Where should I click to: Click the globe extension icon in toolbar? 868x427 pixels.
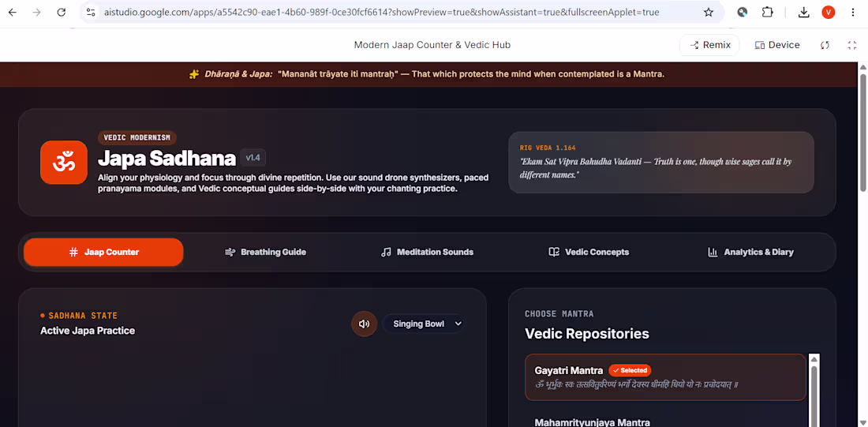[x=743, y=12]
